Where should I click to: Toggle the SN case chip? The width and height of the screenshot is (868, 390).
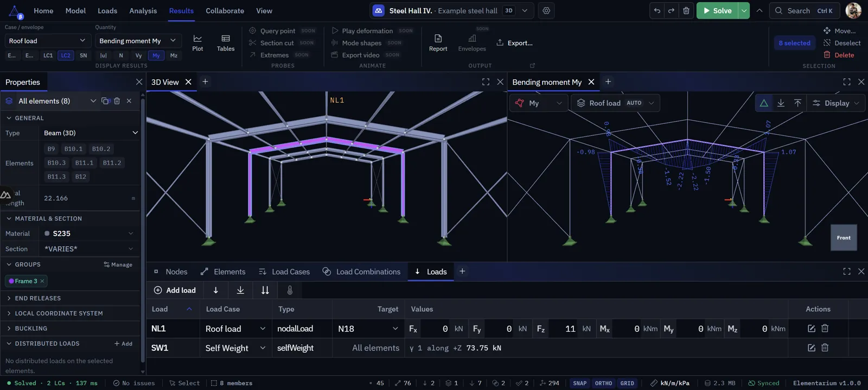coord(83,55)
